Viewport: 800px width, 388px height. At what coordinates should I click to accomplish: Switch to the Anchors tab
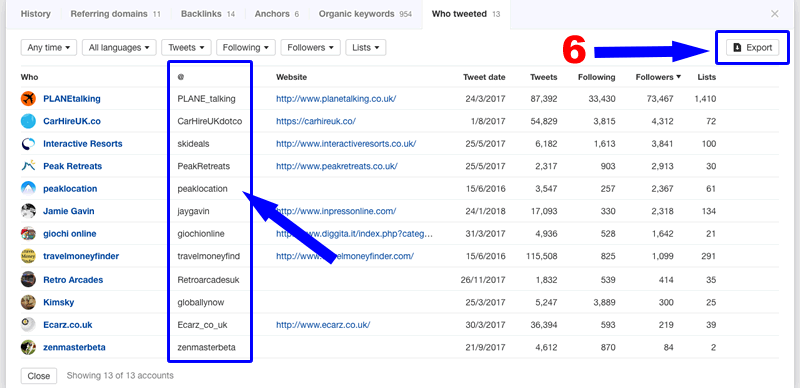[277, 14]
